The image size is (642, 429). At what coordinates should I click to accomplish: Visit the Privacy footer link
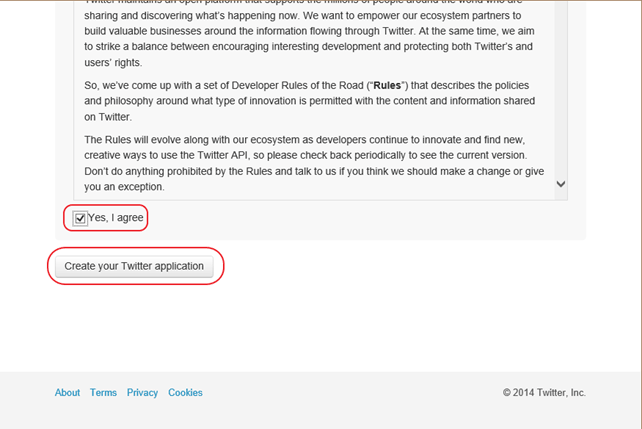point(142,393)
